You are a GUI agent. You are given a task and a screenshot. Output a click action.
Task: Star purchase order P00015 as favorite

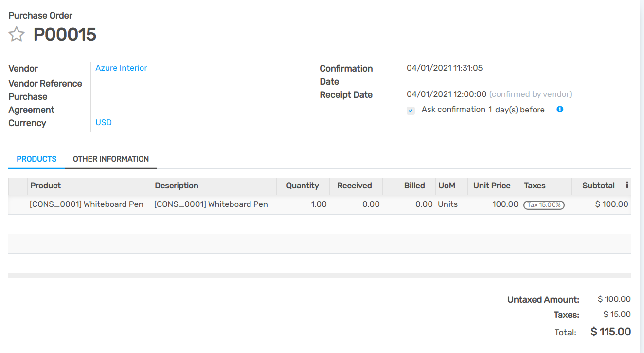17,35
